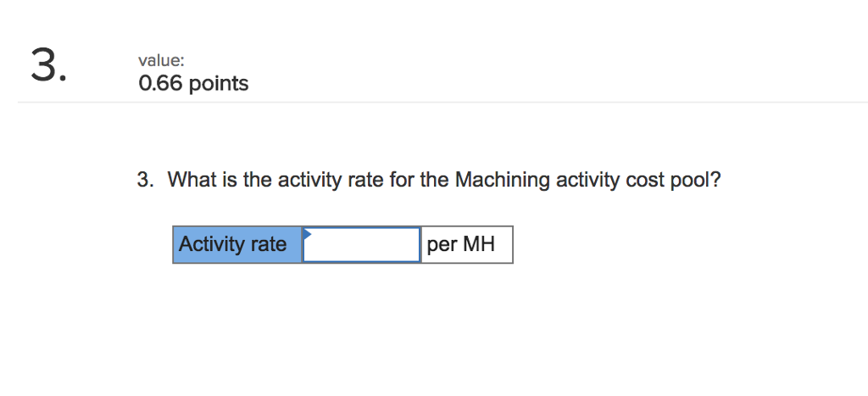Click the horizontal divider line under the points
Screen dimensions: 868x396
pyautogui.click(x=434, y=103)
